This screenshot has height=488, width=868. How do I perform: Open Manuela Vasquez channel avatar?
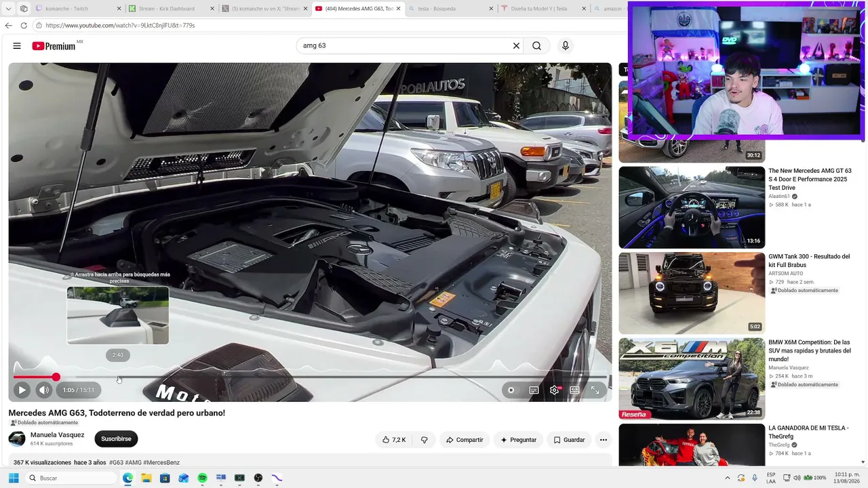17,439
